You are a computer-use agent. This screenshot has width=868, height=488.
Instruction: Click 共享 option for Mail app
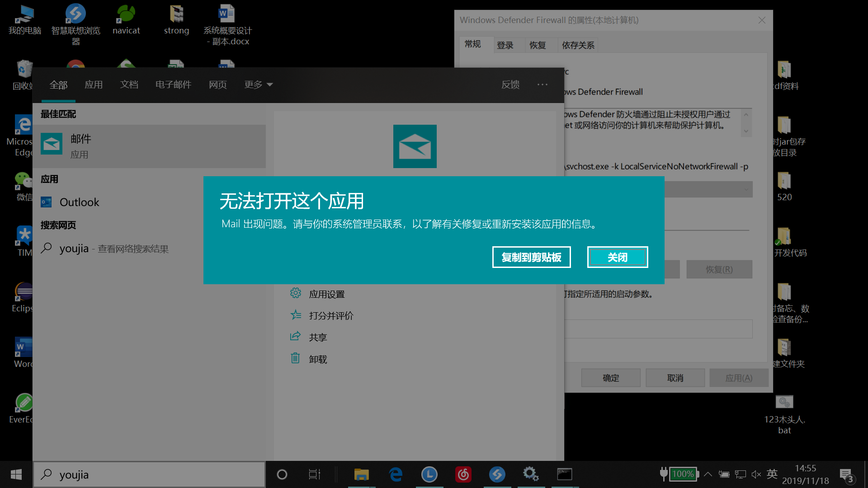(308, 337)
